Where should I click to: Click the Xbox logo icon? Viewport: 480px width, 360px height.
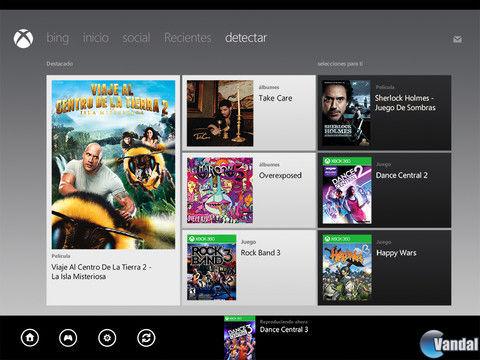pos(23,39)
